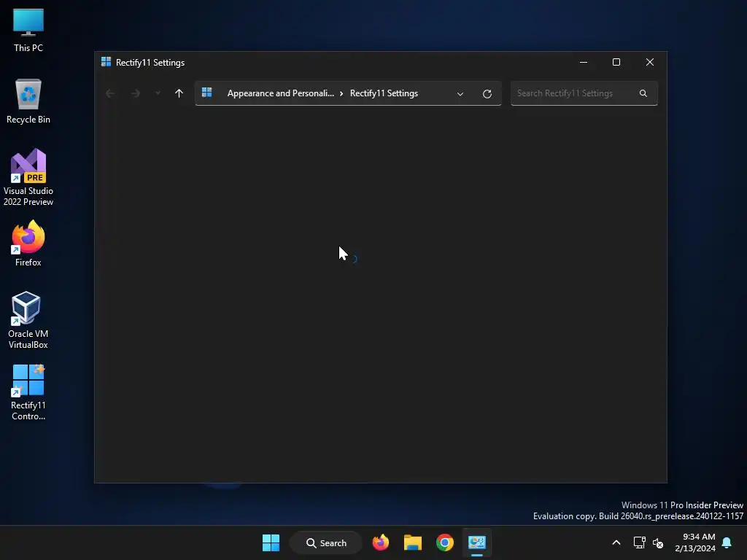
Task: Open the Windows Start menu
Action: pyautogui.click(x=271, y=542)
